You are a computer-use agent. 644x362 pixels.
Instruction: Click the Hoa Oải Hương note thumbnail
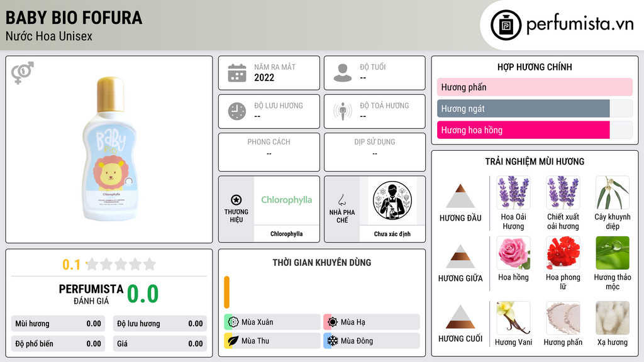pyautogui.click(x=513, y=192)
